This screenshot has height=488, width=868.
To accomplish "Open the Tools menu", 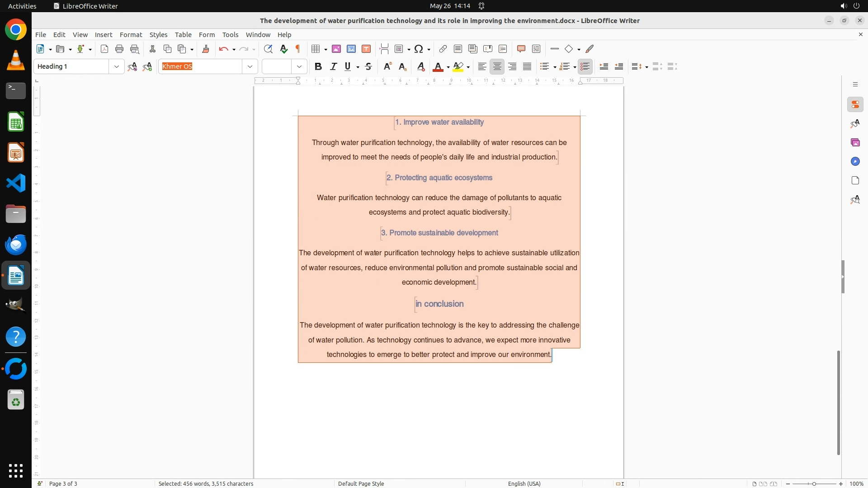I will point(230,35).
